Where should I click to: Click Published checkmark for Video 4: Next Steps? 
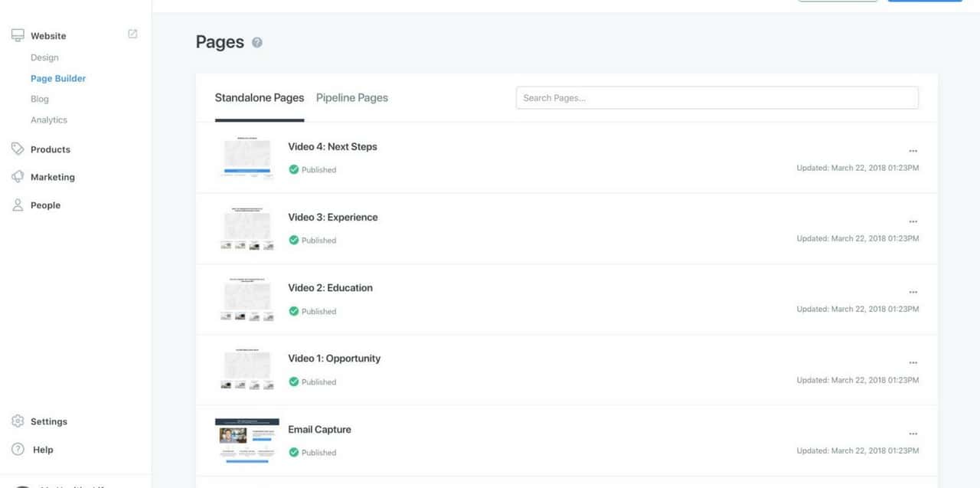(294, 169)
